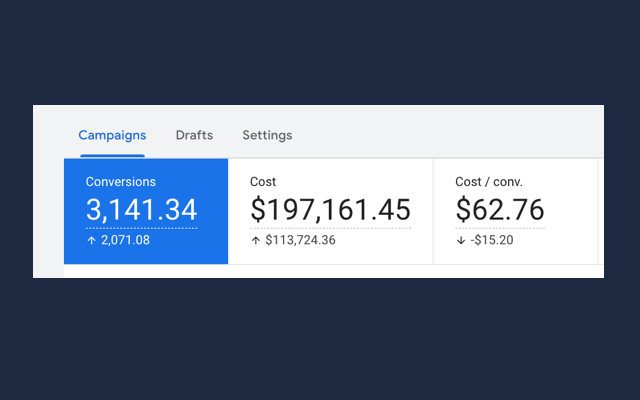This screenshot has width=640, height=400.
Task: Click the $62.76 cost per conversion value
Action: click(500, 210)
